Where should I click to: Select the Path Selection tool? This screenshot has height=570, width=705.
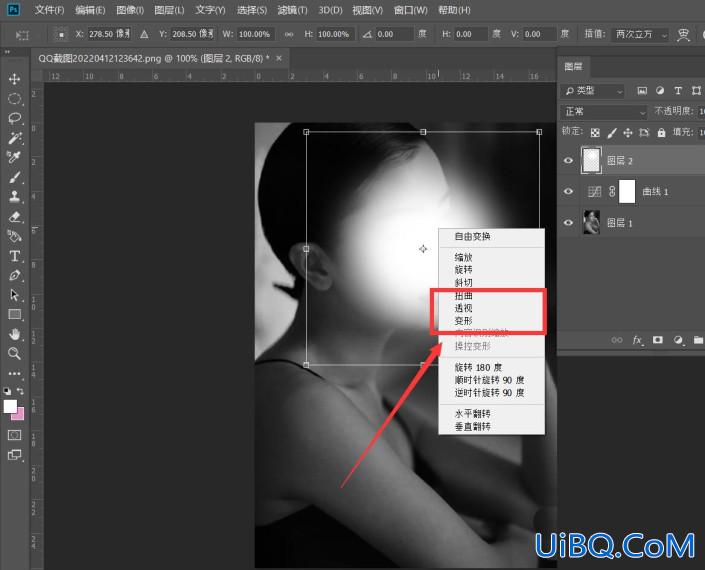(x=14, y=295)
